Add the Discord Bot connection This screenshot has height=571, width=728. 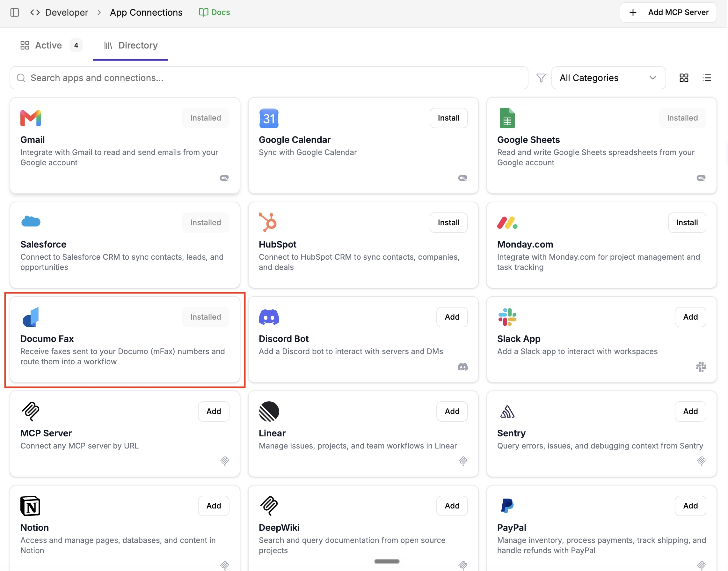coord(452,317)
